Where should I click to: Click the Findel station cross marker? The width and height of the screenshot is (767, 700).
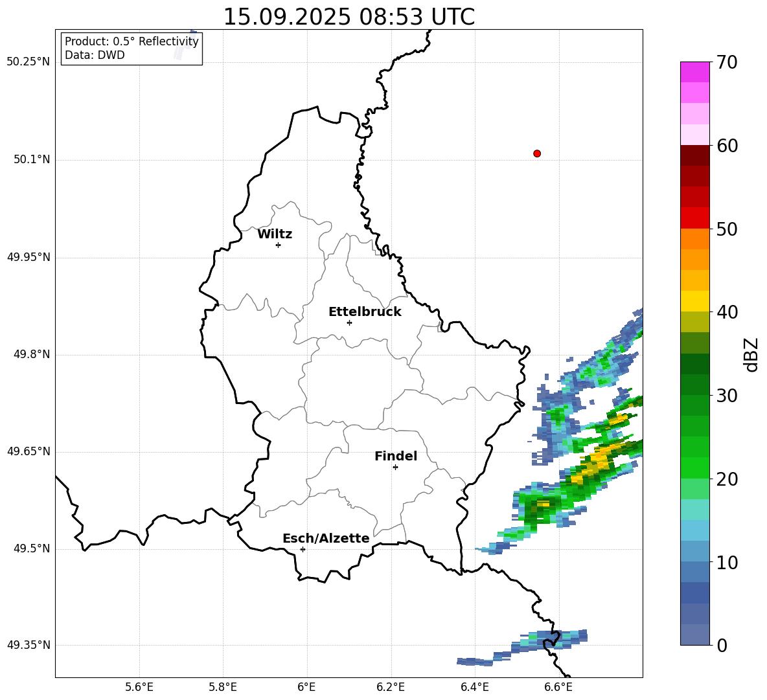coord(395,468)
